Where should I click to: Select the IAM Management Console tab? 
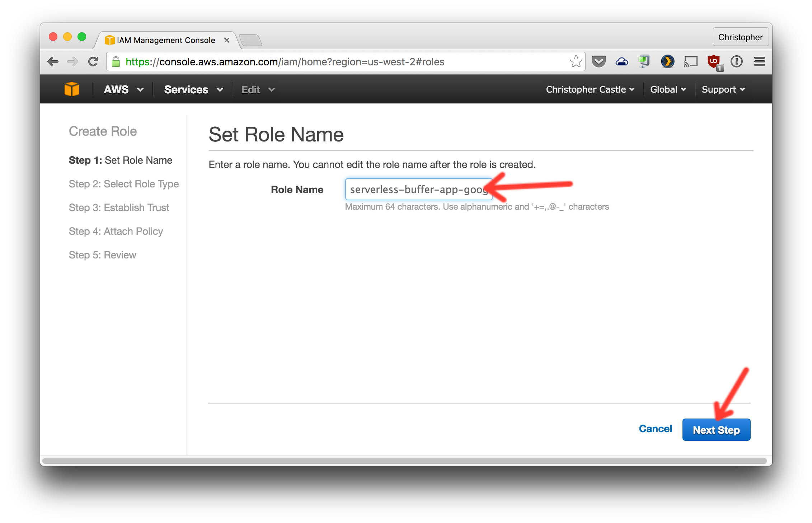click(x=166, y=40)
